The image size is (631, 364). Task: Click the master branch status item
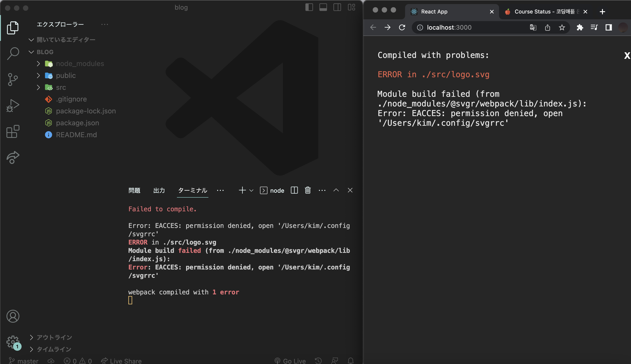pos(24,361)
